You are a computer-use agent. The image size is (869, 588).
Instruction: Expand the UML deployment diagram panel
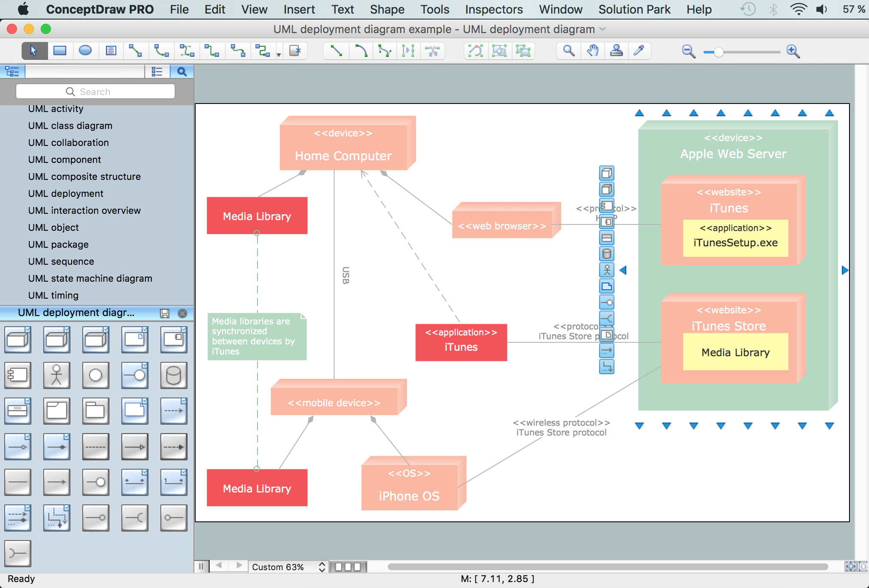point(76,312)
